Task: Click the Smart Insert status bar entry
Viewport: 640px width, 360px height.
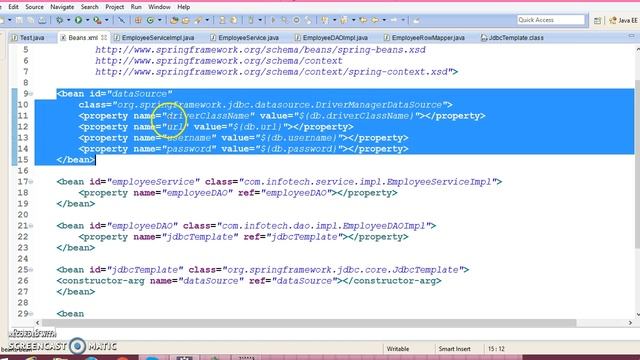Action: click(x=455, y=349)
